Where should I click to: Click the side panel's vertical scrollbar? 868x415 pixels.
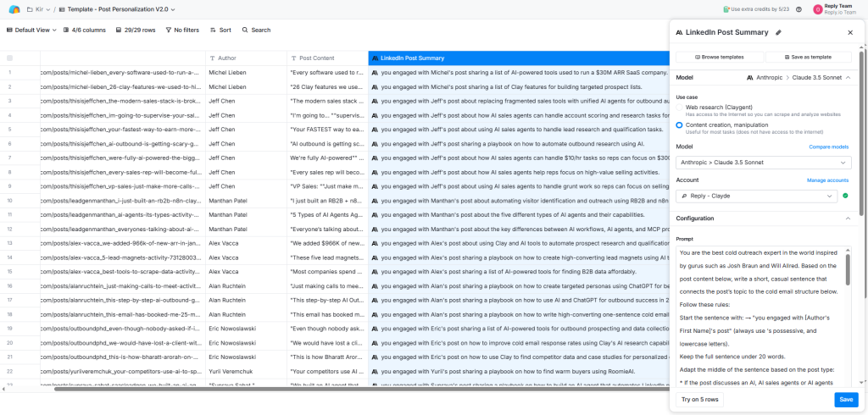[861, 133]
